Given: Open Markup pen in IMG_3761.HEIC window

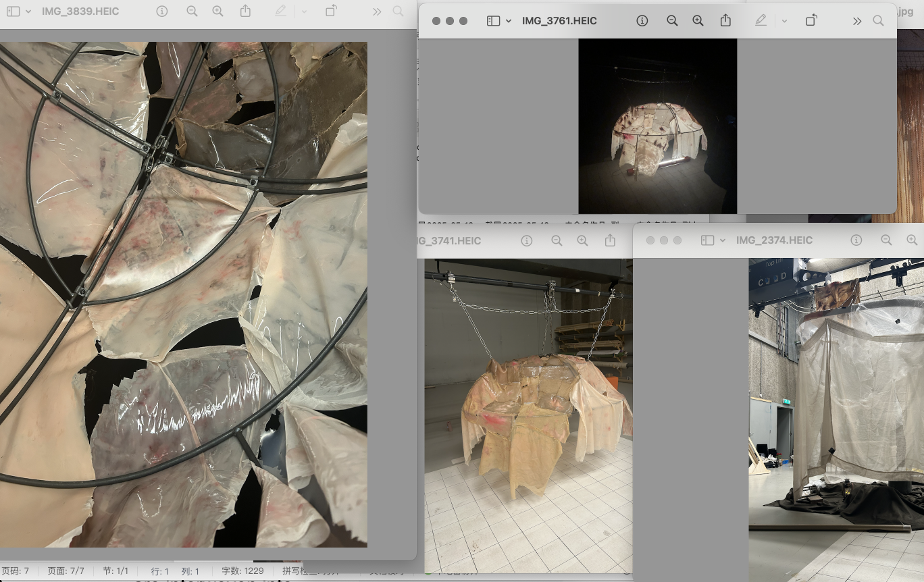Looking at the screenshot, I should (761, 21).
